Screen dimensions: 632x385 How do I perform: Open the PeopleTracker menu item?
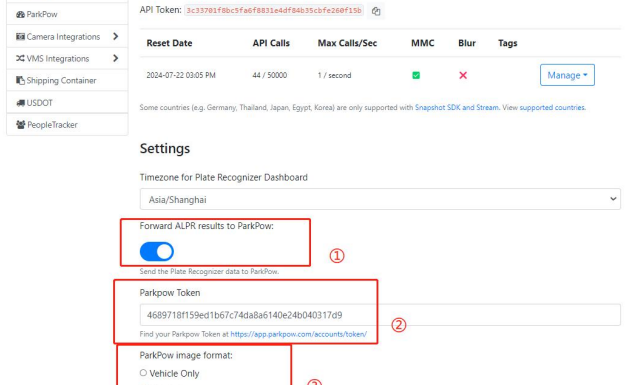click(x=67, y=125)
